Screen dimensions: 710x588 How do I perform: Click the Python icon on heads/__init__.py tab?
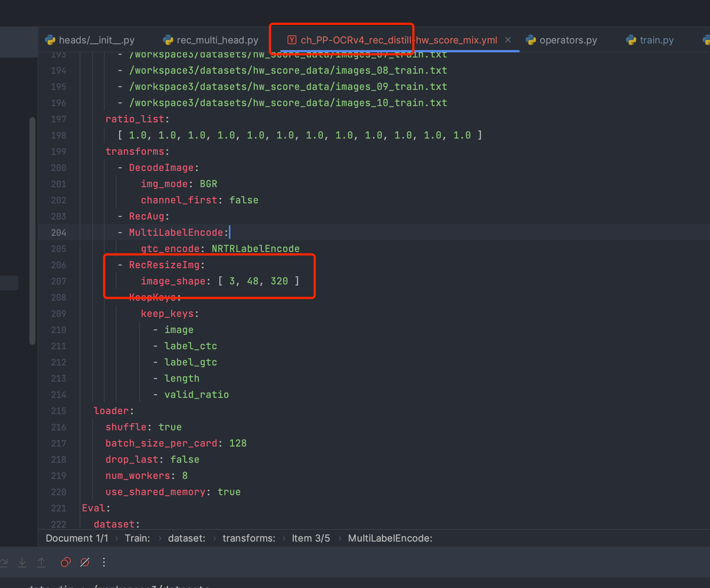click(50, 40)
